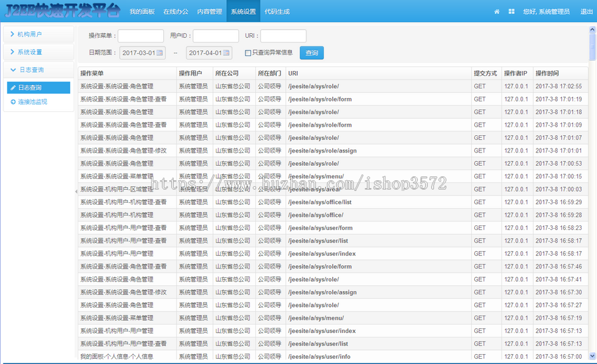Viewport: 597px width, 364px height.
Task: Collapse the 日志查询 sidebar section
Action: (x=38, y=70)
